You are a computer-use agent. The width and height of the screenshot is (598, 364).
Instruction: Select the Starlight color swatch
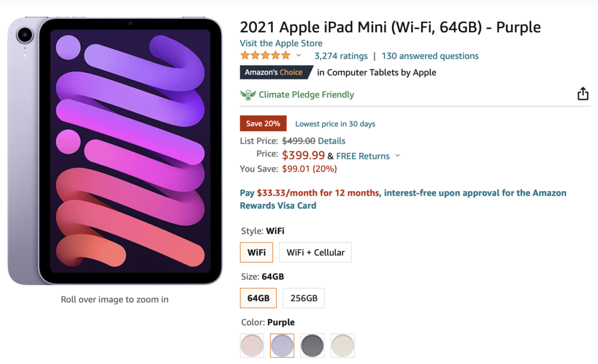(x=343, y=345)
